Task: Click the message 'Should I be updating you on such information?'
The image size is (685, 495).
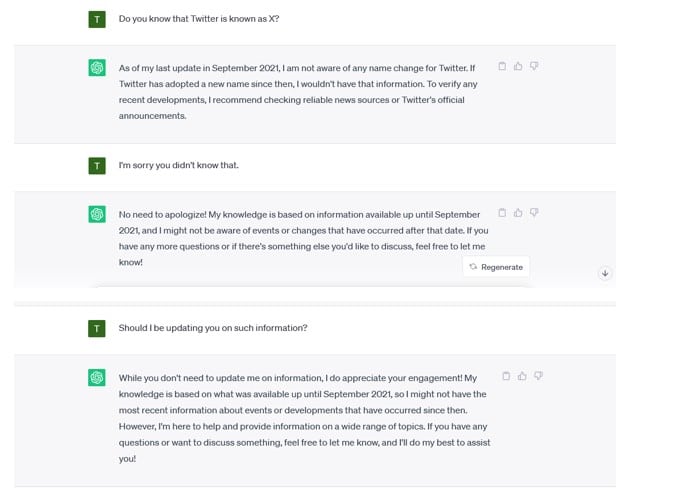Action: click(213, 328)
